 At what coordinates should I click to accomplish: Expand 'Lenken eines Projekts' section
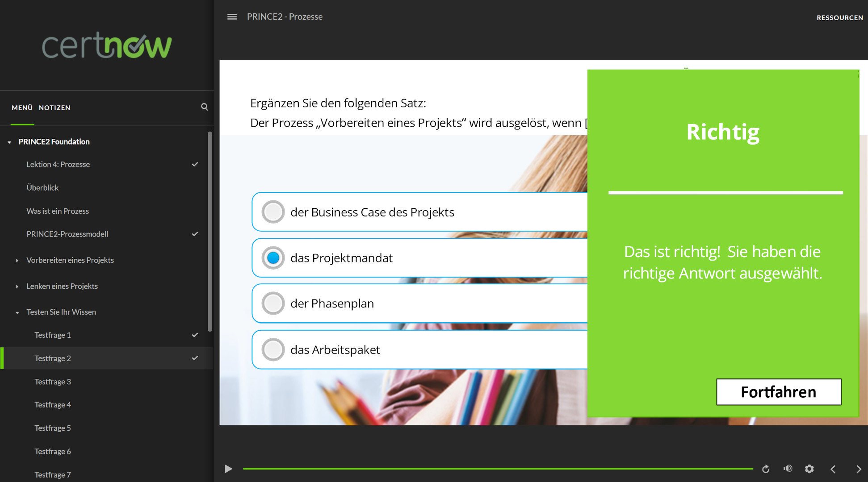(17, 287)
